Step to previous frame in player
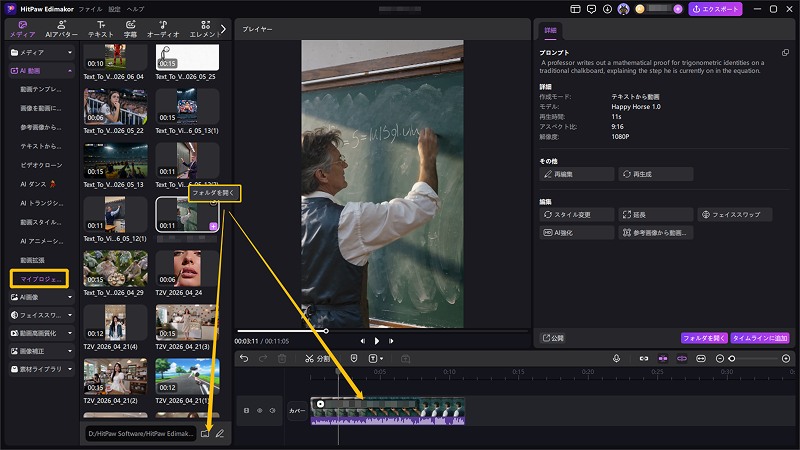This screenshot has width=800, height=450. click(x=363, y=341)
